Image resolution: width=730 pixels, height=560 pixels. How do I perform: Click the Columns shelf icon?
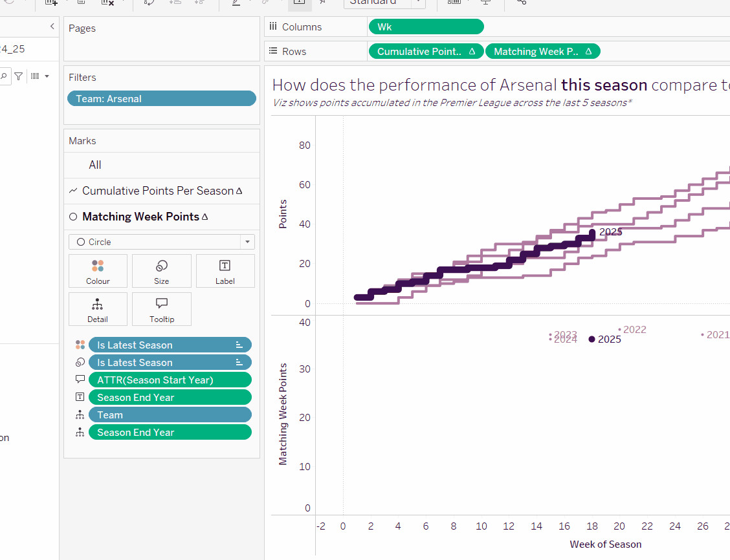(x=273, y=27)
